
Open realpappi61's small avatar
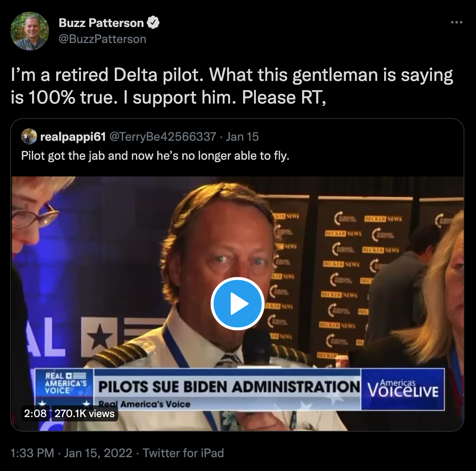(29, 136)
